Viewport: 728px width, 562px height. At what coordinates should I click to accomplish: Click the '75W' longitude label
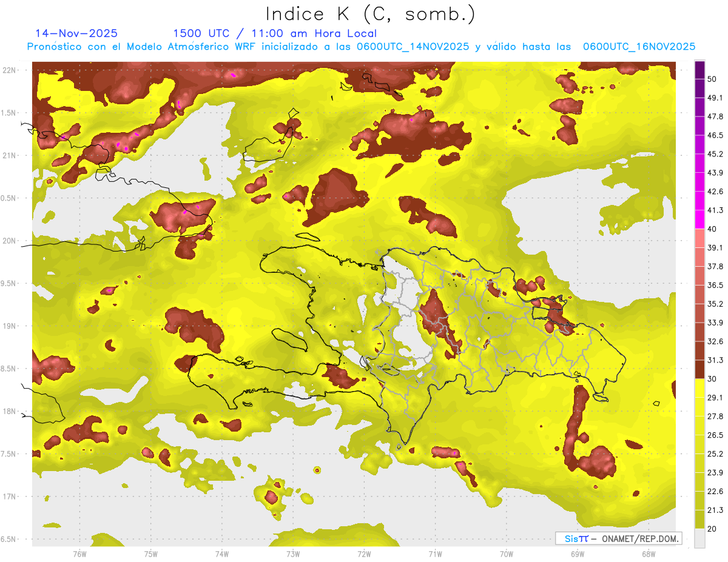[x=150, y=554]
